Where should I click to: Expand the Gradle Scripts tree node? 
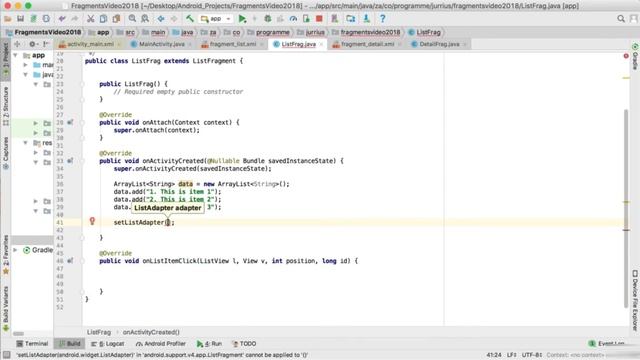pyautogui.click(x=16, y=250)
